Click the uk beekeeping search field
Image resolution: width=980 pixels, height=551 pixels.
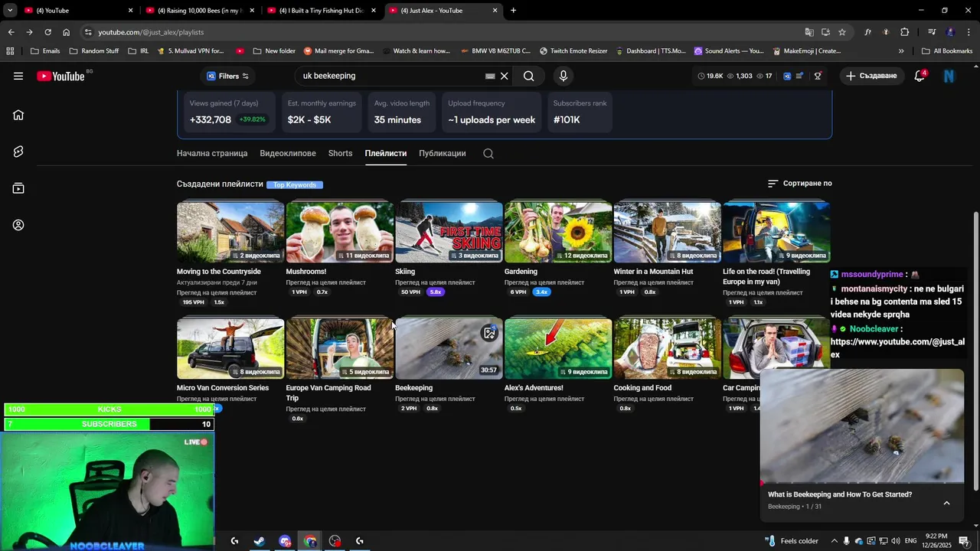[x=390, y=76]
